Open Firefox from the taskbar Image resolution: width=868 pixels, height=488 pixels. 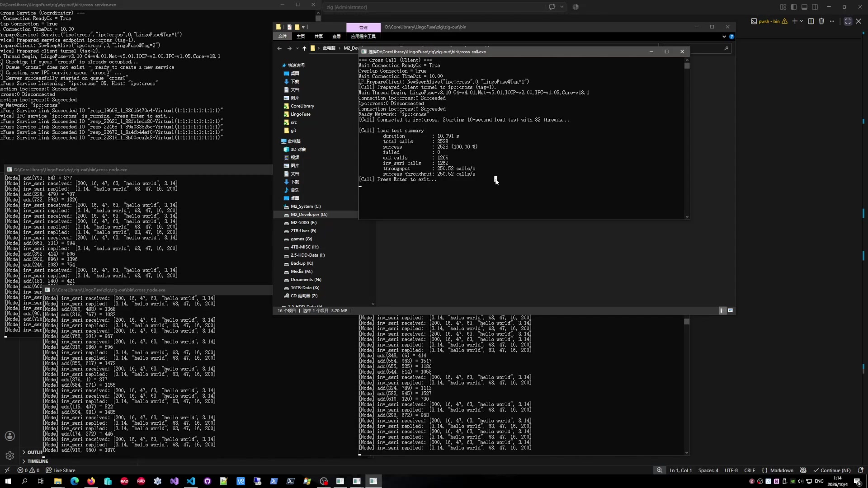pyautogui.click(x=91, y=481)
